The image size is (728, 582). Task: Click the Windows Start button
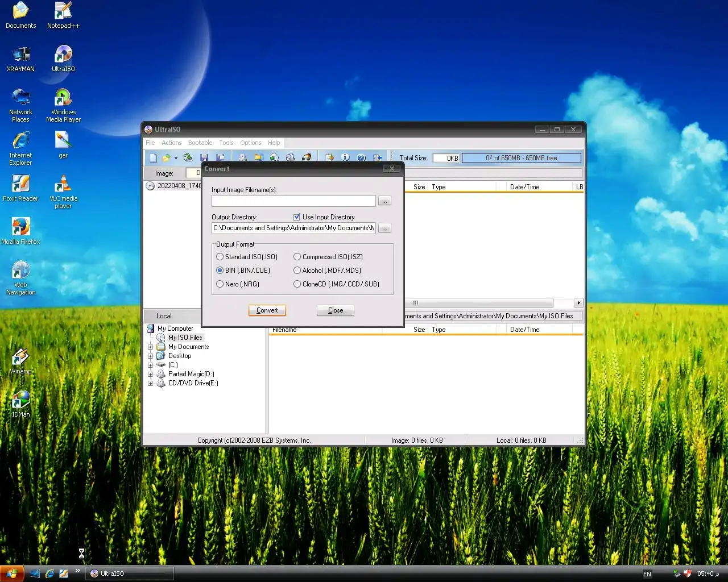12,573
